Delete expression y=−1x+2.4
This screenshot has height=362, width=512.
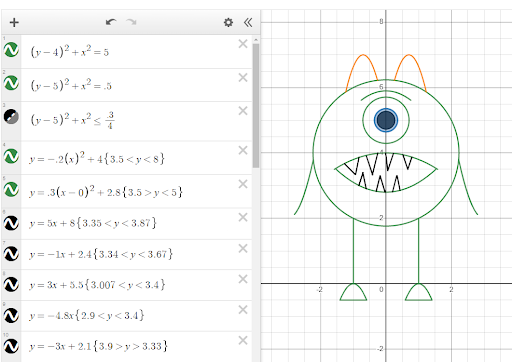coord(243,248)
